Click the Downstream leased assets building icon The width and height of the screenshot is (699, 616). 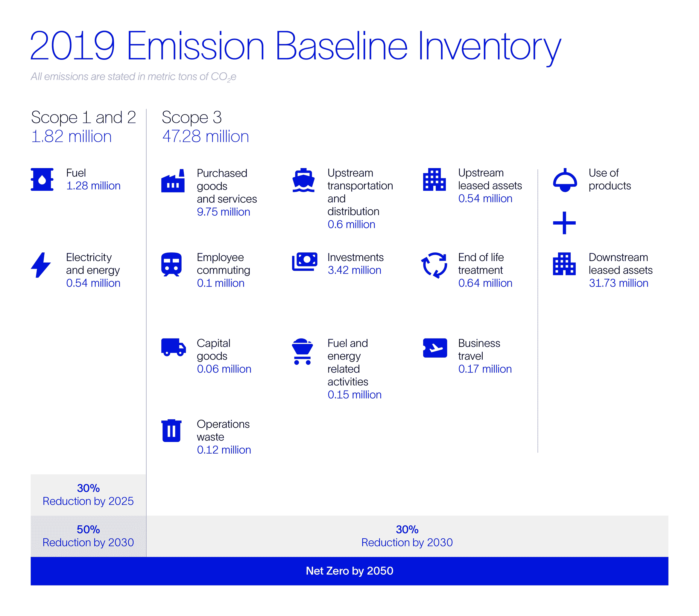click(x=564, y=264)
